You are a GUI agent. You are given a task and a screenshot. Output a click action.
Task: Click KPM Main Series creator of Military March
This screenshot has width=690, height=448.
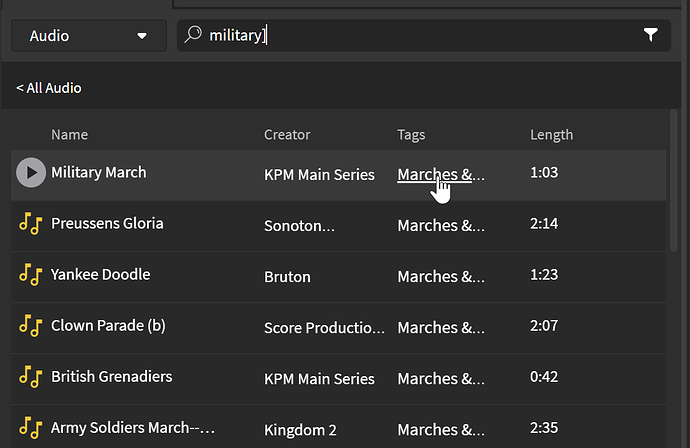pos(319,175)
